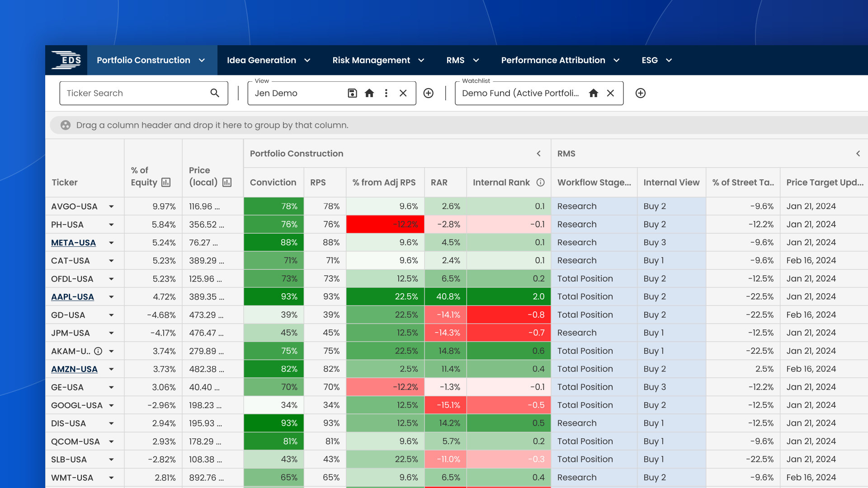Open the Idea Generation menu
Image resolution: width=868 pixels, height=488 pixels.
click(269, 60)
